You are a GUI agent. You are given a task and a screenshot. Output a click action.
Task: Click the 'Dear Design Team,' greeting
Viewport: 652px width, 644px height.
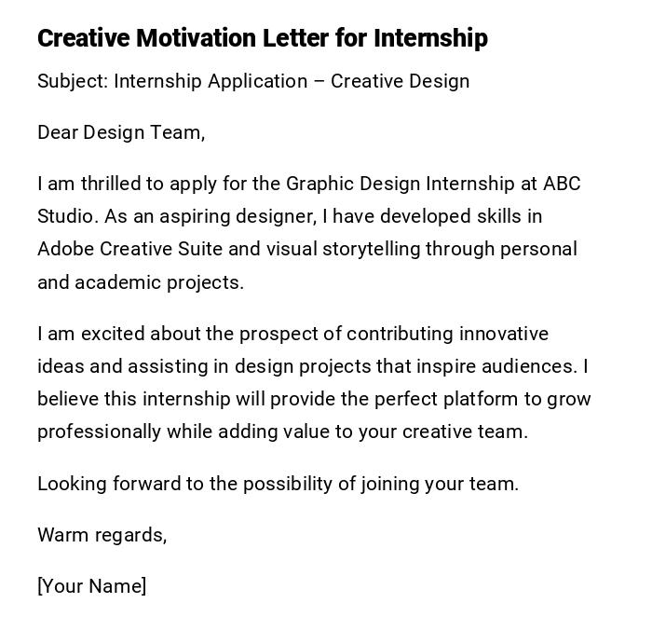click(x=121, y=132)
